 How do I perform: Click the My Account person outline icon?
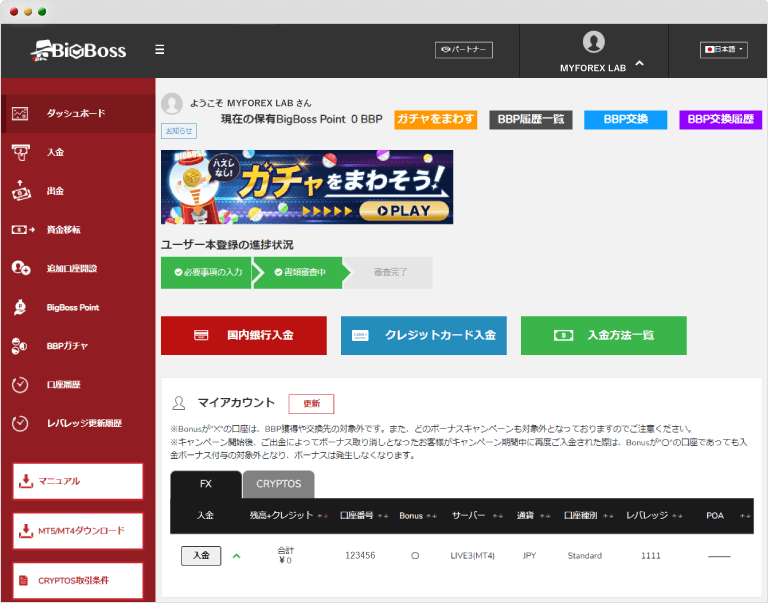[179, 403]
